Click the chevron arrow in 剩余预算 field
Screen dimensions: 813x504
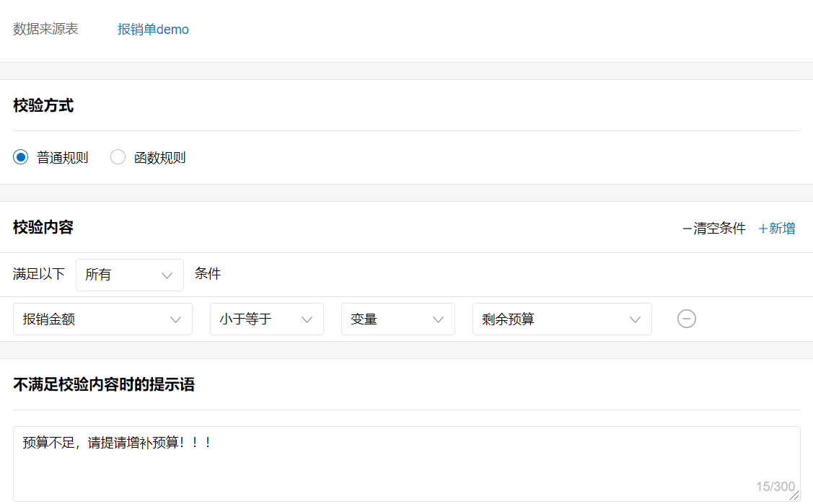(635, 319)
